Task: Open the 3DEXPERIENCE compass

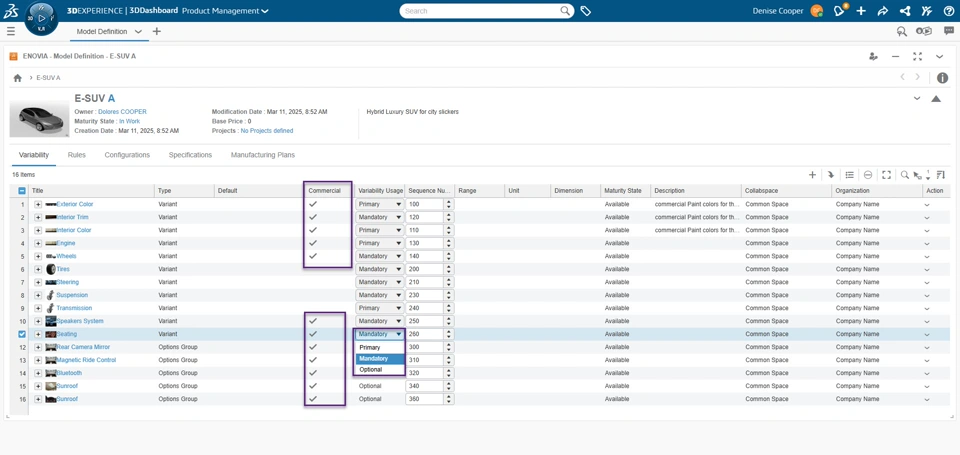Action: click(x=41, y=17)
